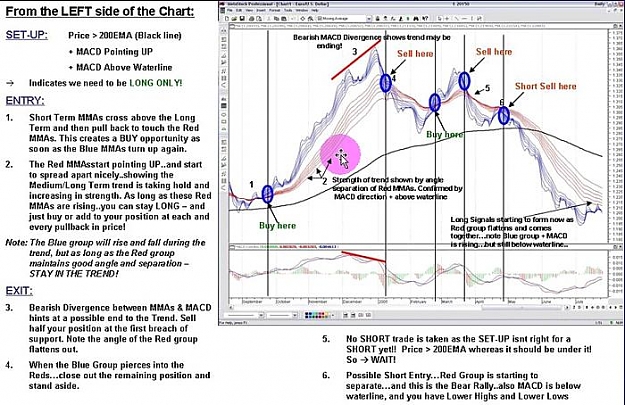Image resolution: width=625 pixels, height=405 pixels.
Task: Select the vertical line drawing tool
Action: click(x=472, y=18)
